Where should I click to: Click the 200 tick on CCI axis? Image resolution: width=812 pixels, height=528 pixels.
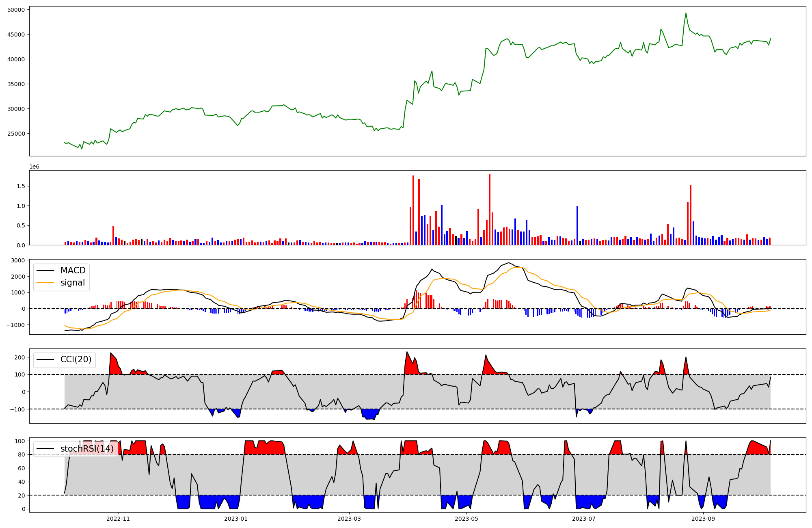(20, 357)
